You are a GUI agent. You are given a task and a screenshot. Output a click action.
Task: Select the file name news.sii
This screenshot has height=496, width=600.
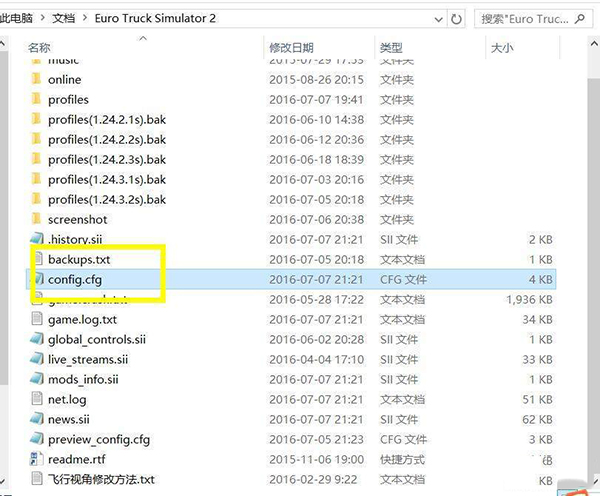coord(68,419)
